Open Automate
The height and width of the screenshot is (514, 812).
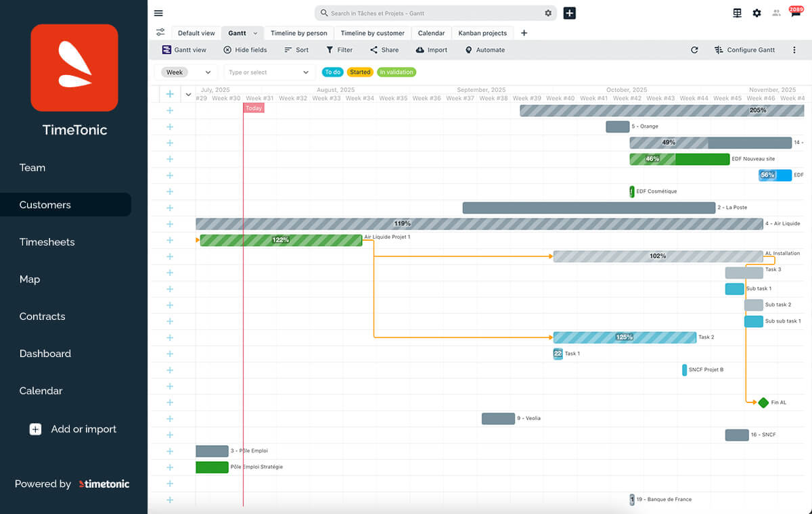click(484, 50)
